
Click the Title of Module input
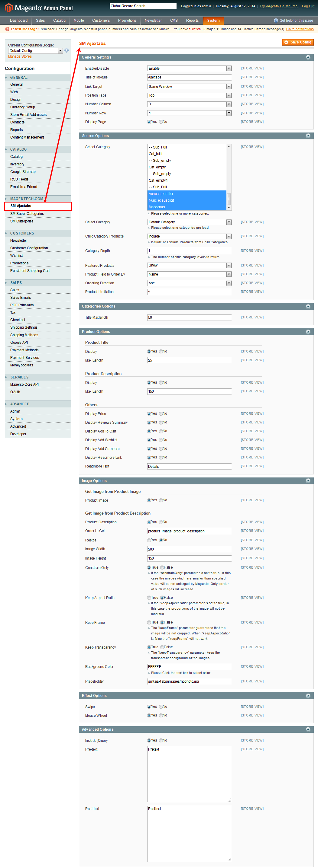click(x=190, y=78)
